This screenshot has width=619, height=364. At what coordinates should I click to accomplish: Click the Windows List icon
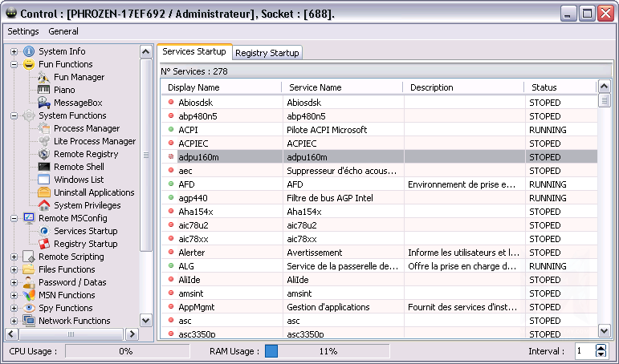point(44,180)
